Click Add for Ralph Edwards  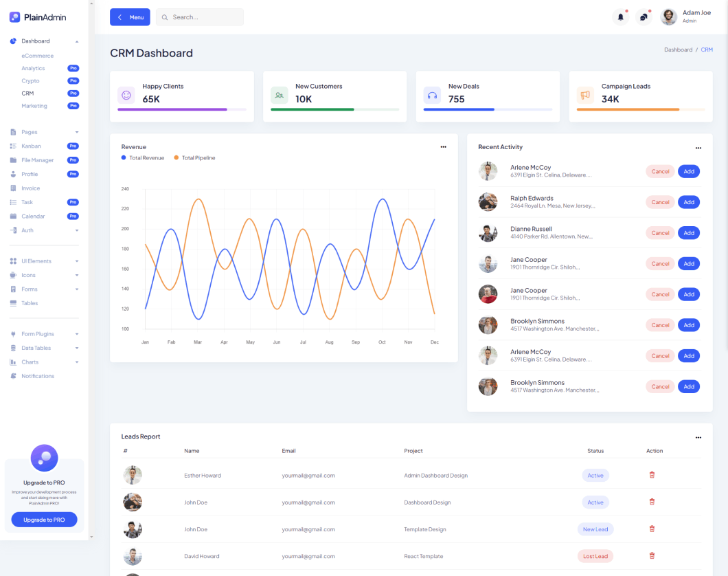(x=688, y=202)
